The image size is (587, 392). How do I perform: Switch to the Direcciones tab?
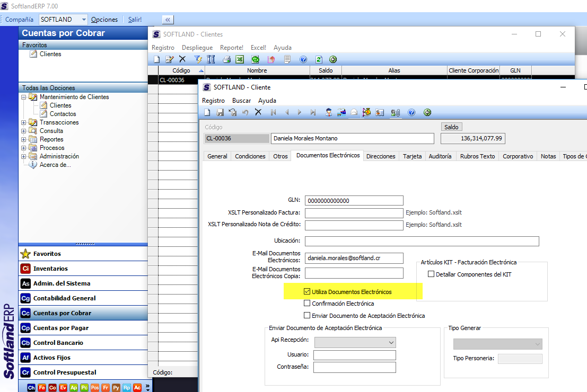click(x=381, y=156)
